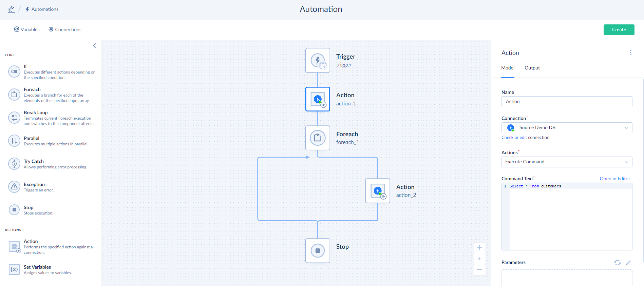
Task: Open the Automations breadcrumb link
Action: pyautogui.click(x=42, y=9)
